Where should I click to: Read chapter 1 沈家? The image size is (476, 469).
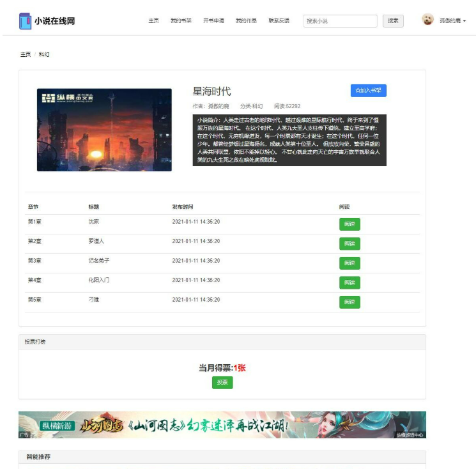point(349,224)
